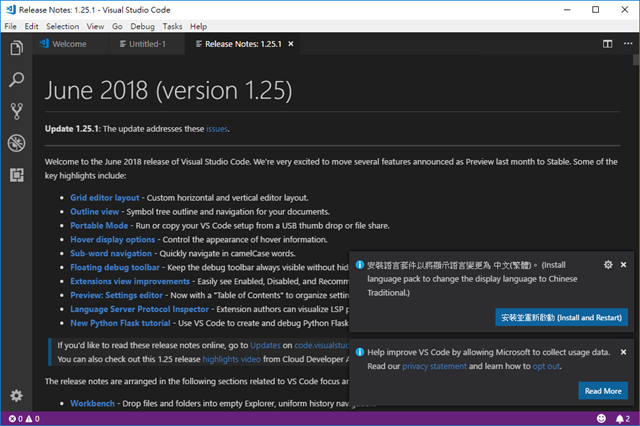Open the Source Control view

(16, 111)
